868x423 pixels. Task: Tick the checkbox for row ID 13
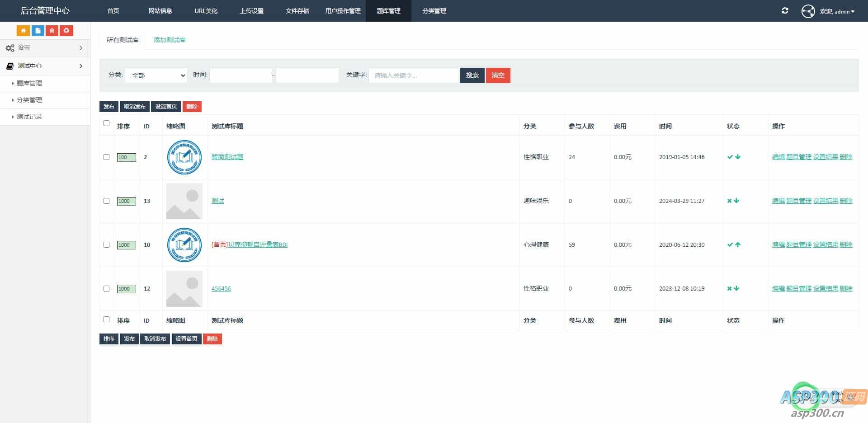click(x=106, y=201)
